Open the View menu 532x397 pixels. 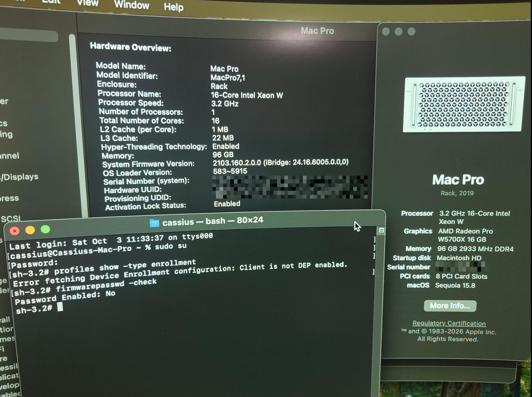[87, 3]
